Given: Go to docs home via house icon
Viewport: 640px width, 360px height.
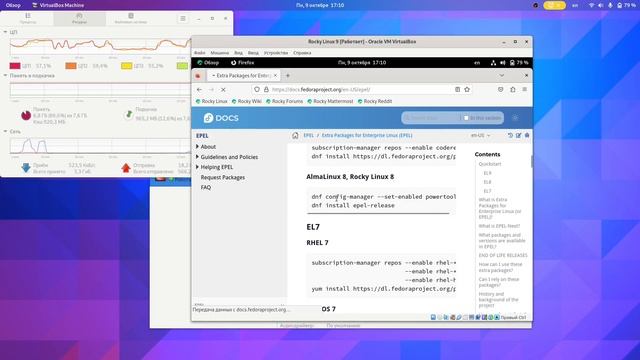Looking at the screenshot, I should tap(295, 135).
